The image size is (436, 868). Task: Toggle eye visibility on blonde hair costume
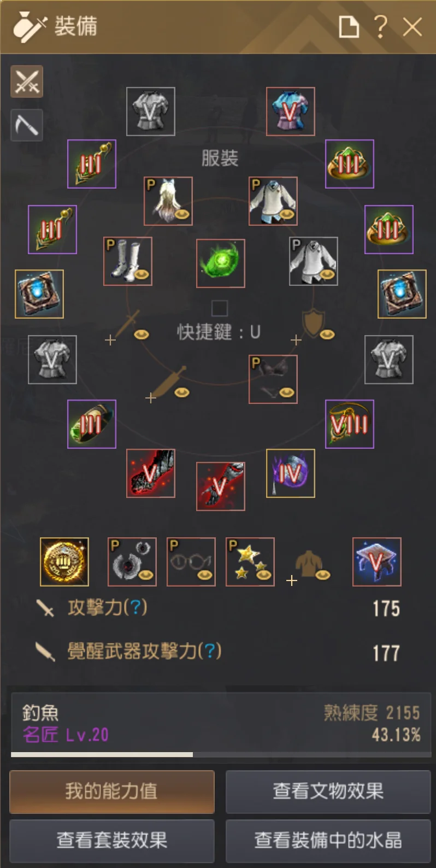pos(182,214)
